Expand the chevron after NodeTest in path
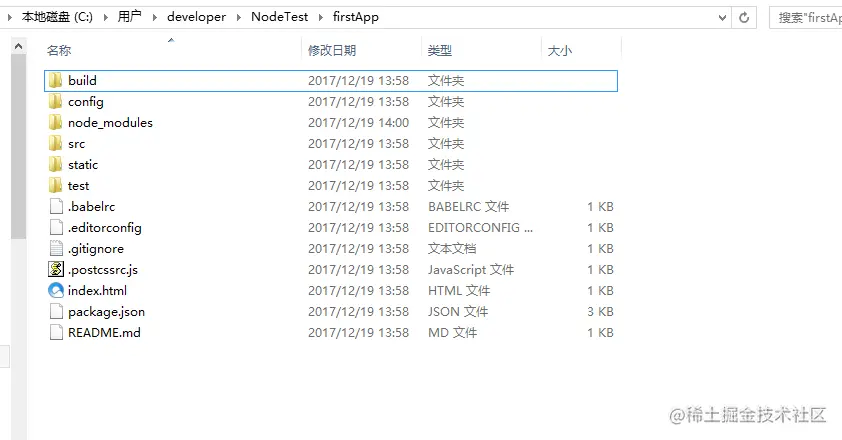 (x=321, y=17)
